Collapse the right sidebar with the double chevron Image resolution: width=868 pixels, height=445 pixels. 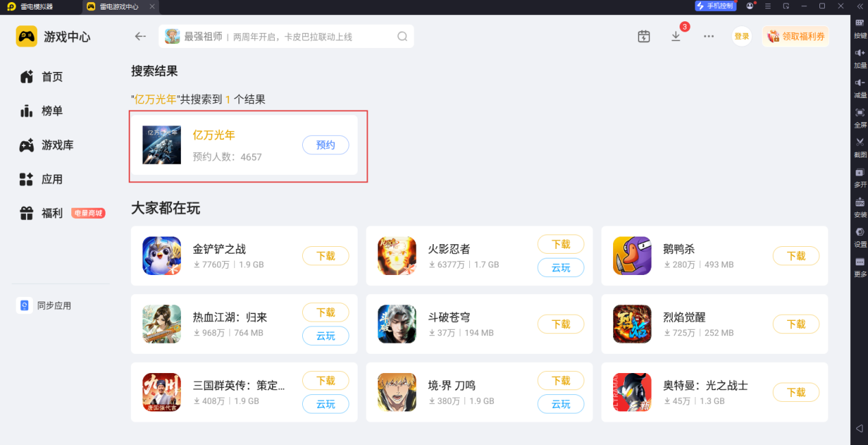(x=860, y=6)
